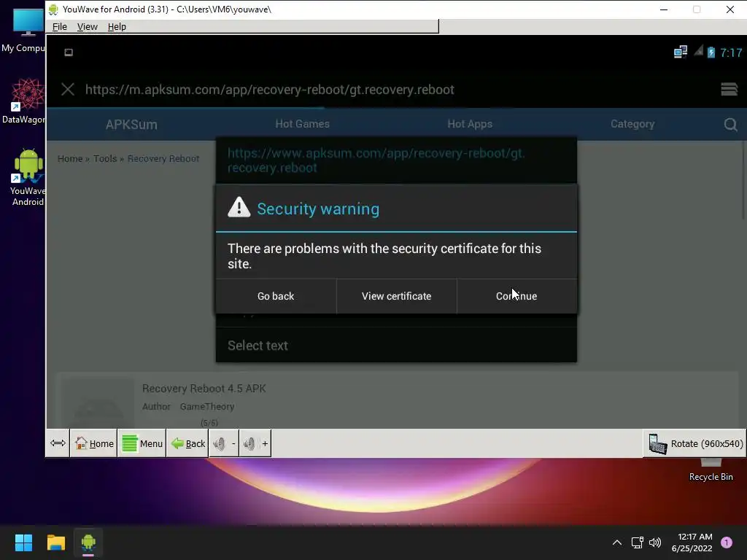Open YouWave Android desktop shortcut
The width and height of the screenshot is (747, 560).
[28, 177]
